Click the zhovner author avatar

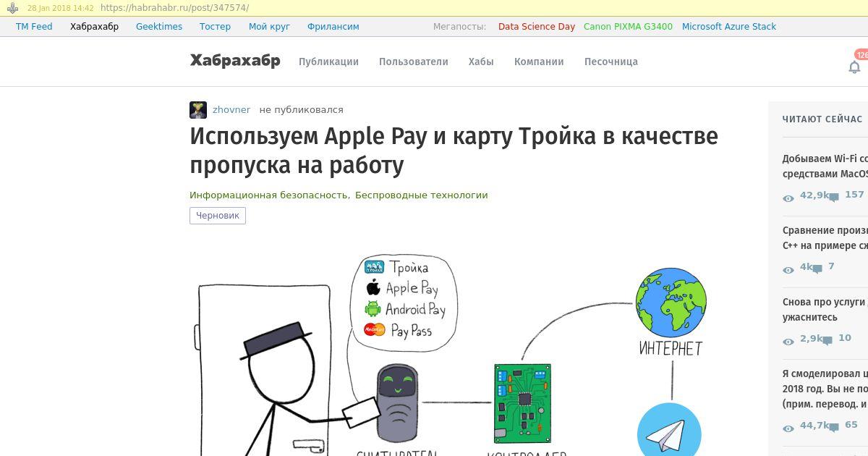(198, 110)
